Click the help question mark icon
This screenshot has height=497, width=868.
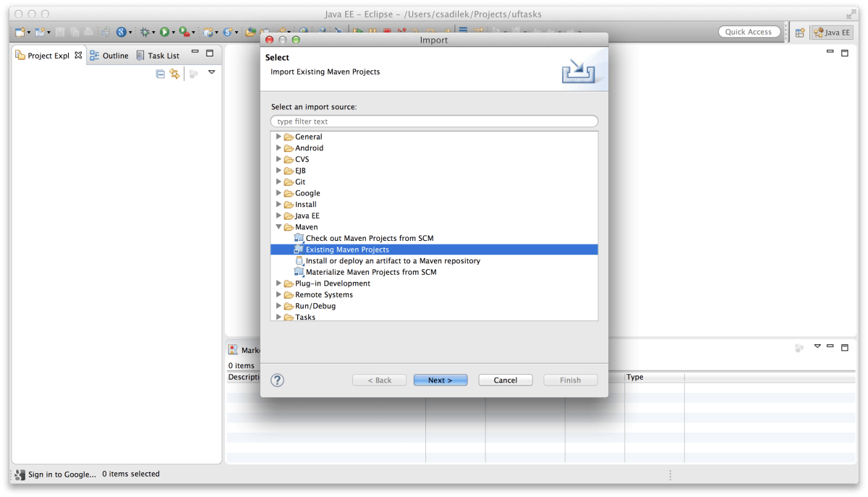(277, 380)
